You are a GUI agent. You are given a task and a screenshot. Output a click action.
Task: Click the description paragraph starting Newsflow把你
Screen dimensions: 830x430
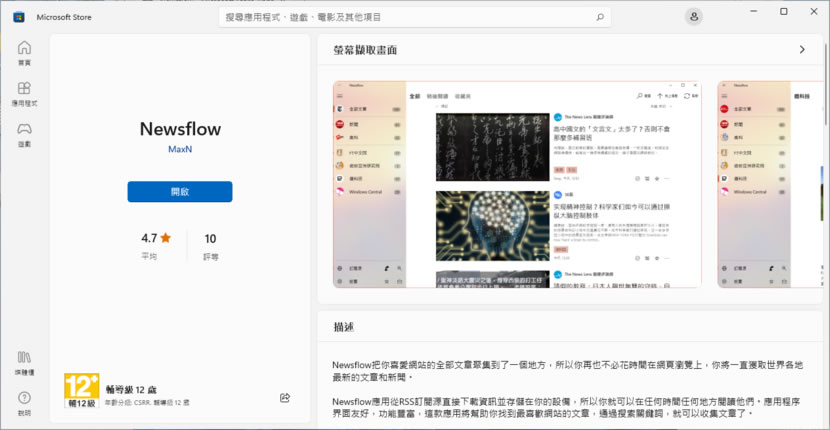pyautogui.click(x=568, y=371)
